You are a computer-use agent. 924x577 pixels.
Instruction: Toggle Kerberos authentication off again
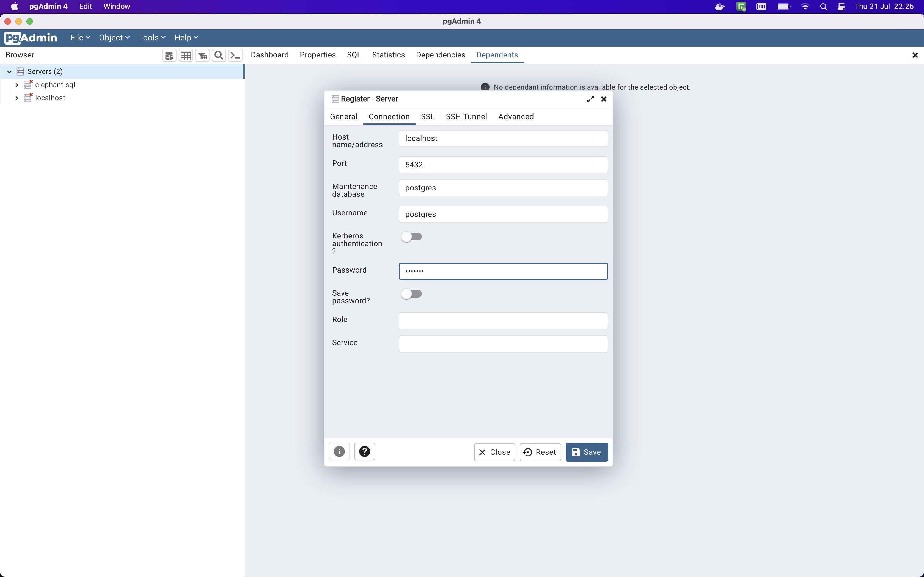tap(412, 237)
